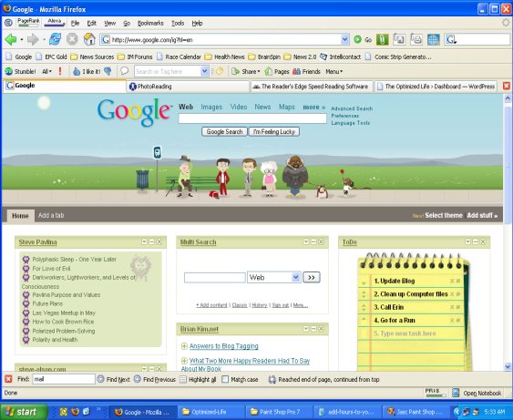The height and width of the screenshot is (420, 513).
Task: Remove the Call Erin task
Action: coord(452,307)
